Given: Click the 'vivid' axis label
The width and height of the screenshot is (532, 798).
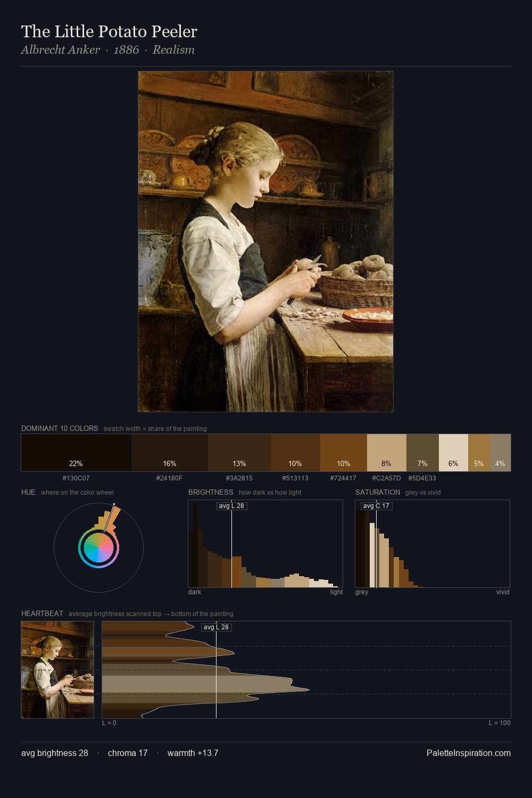Looking at the screenshot, I should point(503,592).
